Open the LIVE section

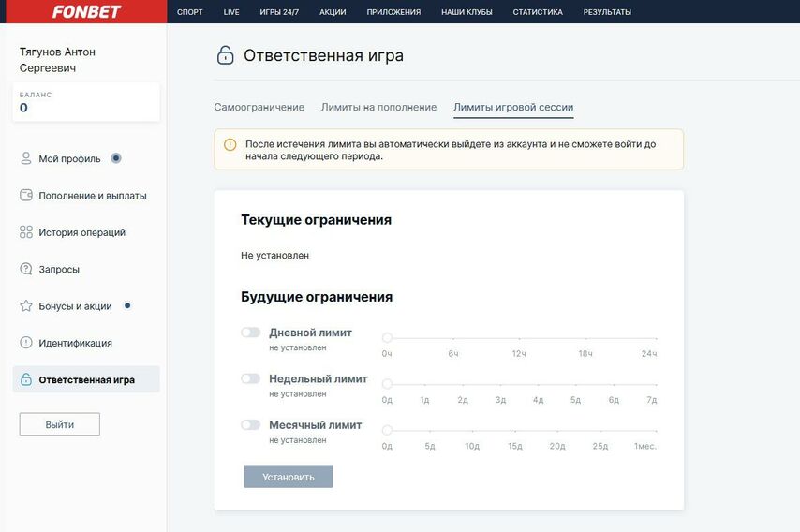coord(231,12)
